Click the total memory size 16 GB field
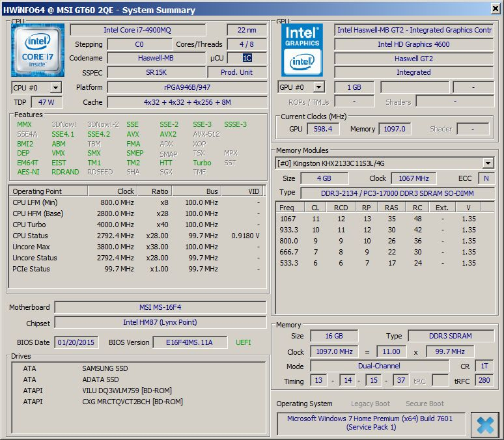Image resolution: width=504 pixels, height=440 pixels. [x=334, y=336]
